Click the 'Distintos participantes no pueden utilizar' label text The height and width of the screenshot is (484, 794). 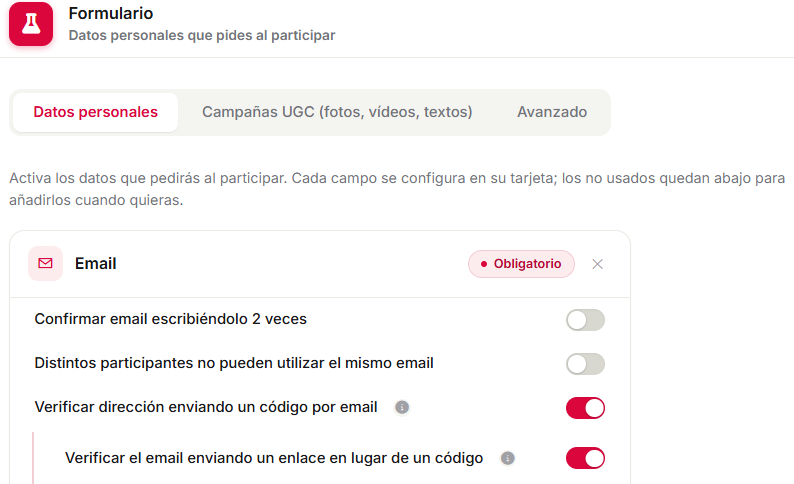[234, 363]
